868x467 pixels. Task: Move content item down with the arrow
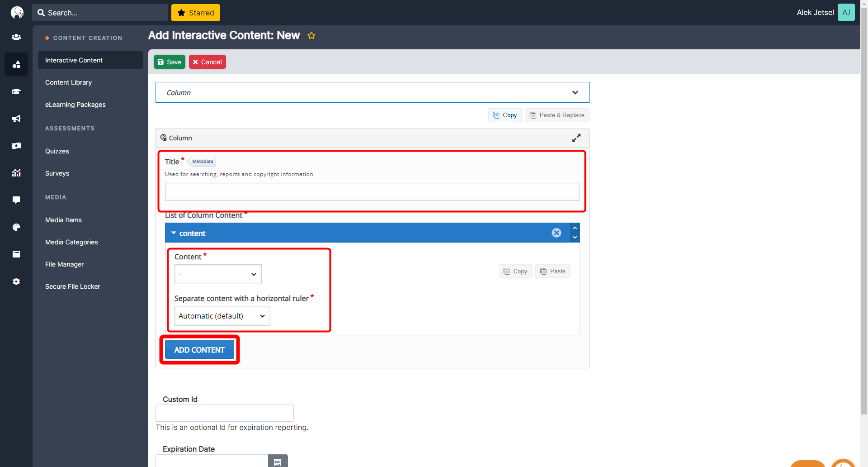pyautogui.click(x=575, y=237)
